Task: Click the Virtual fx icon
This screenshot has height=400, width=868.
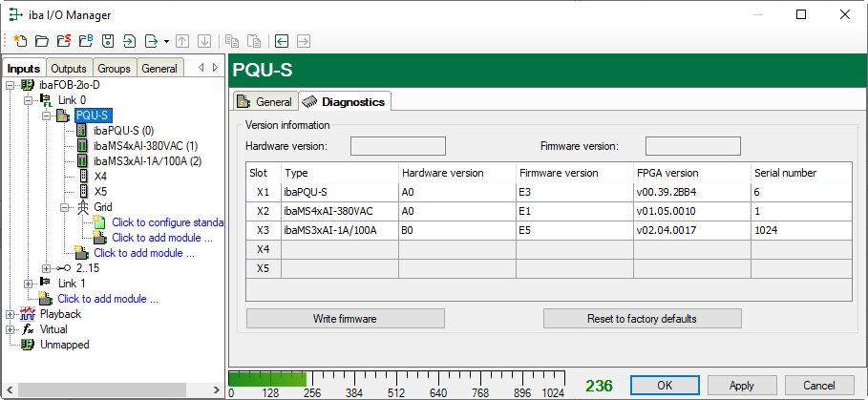Action: (x=28, y=329)
